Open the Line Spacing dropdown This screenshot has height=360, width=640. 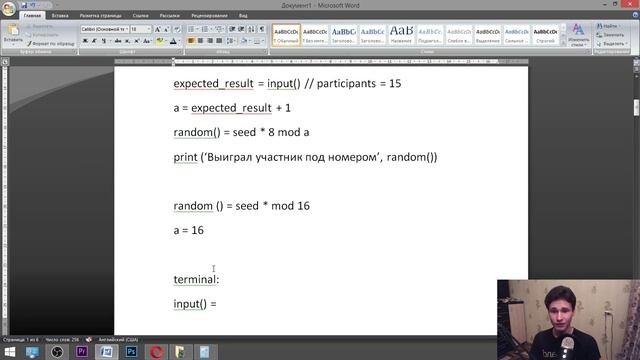pyautogui.click(x=231, y=41)
